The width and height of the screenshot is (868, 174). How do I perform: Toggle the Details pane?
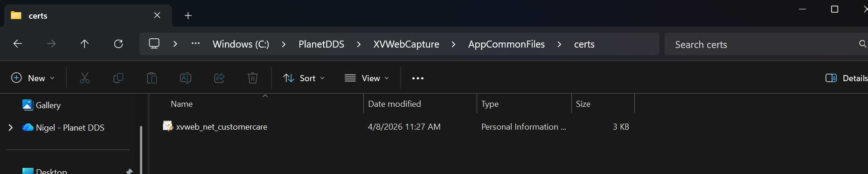pos(846,78)
